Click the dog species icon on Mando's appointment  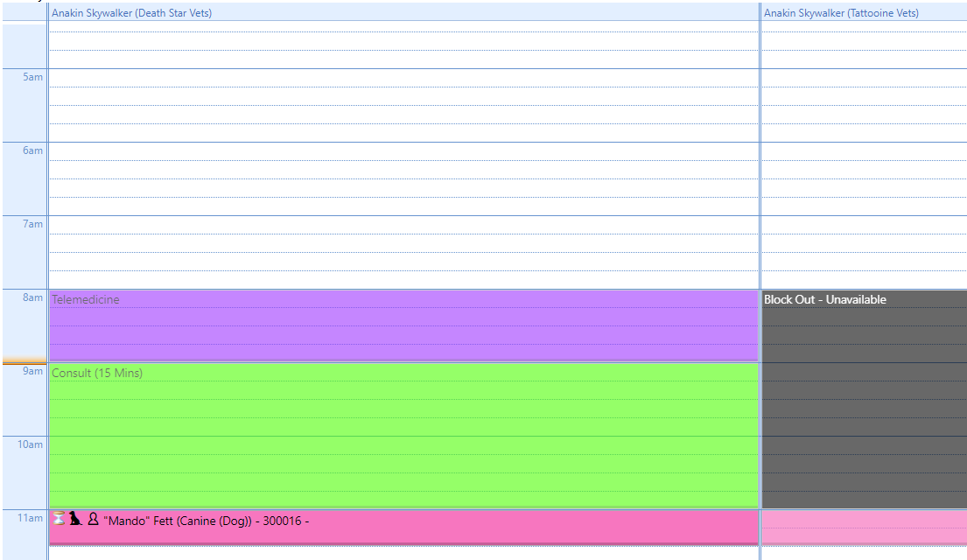pos(76,519)
